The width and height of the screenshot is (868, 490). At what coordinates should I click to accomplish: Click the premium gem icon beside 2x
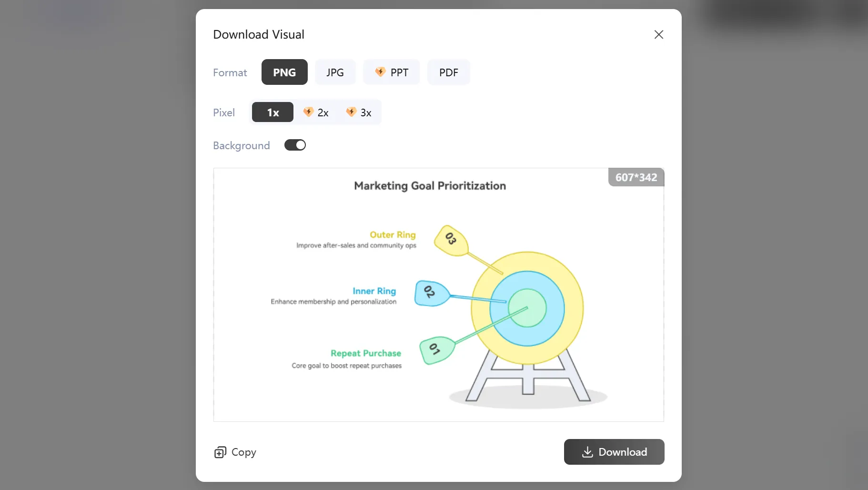[308, 112]
